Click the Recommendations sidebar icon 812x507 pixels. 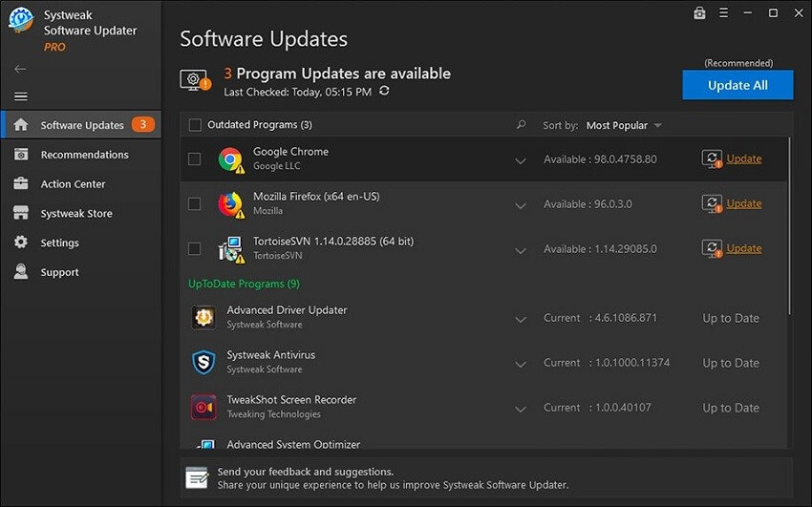click(x=21, y=154)
